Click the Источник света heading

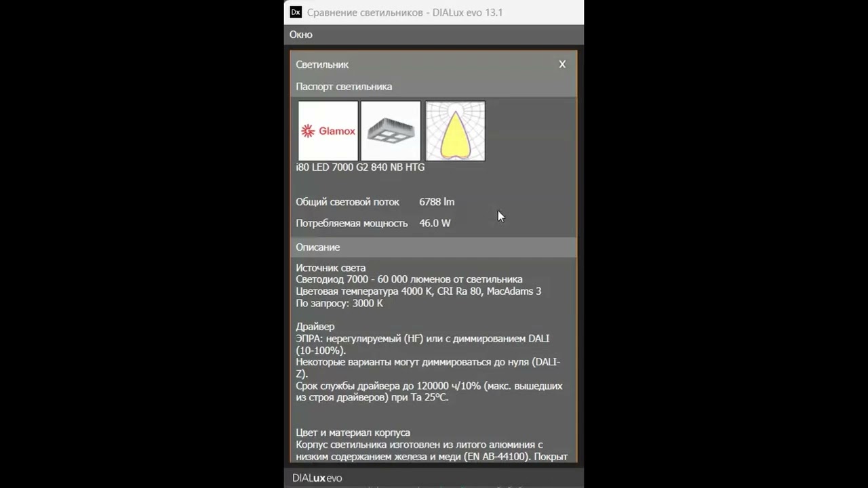pos(330,268)
